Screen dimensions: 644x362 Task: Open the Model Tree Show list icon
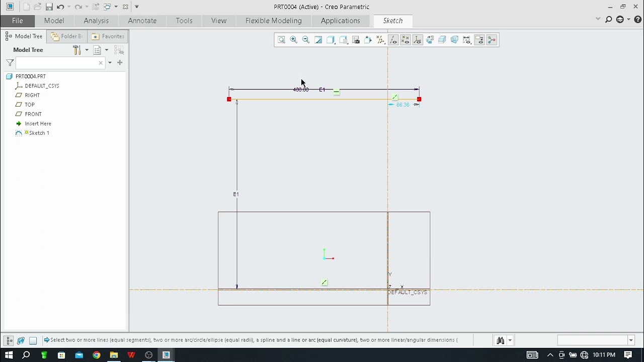pos(98,50)
